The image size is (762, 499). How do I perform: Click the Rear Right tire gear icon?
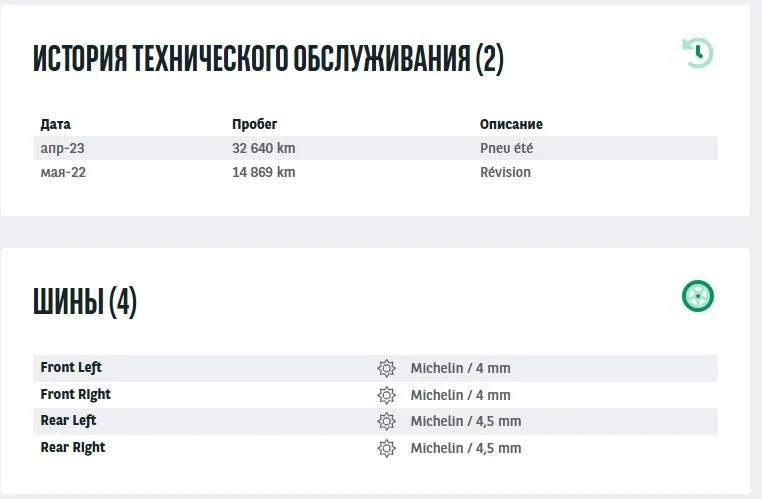click(386, 448)
